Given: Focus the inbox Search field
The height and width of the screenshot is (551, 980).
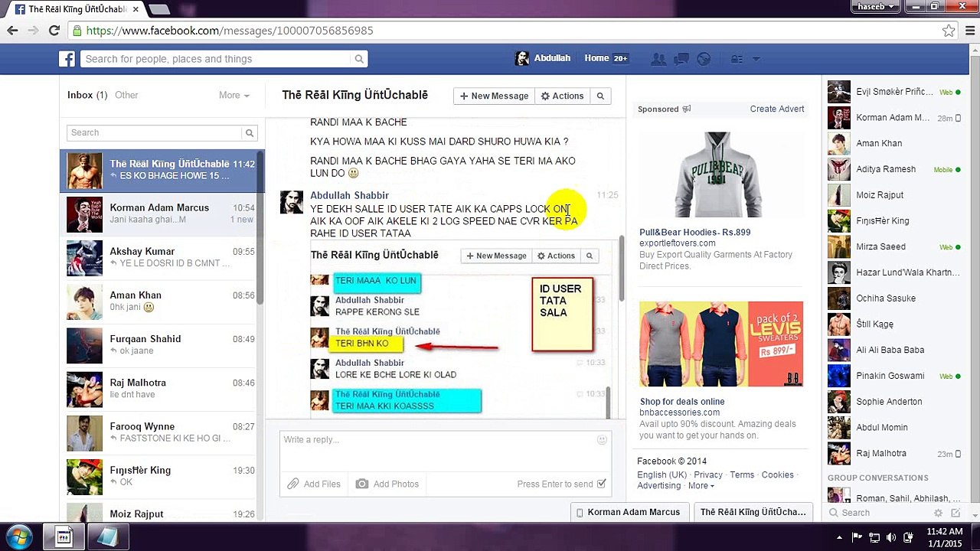Looking at the screenshot, I should 155,133.
